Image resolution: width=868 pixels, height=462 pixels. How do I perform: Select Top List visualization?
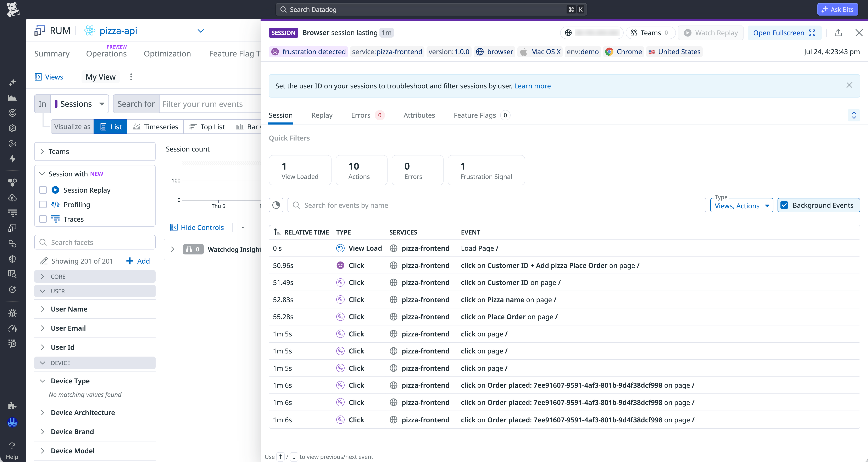(207, 127)
